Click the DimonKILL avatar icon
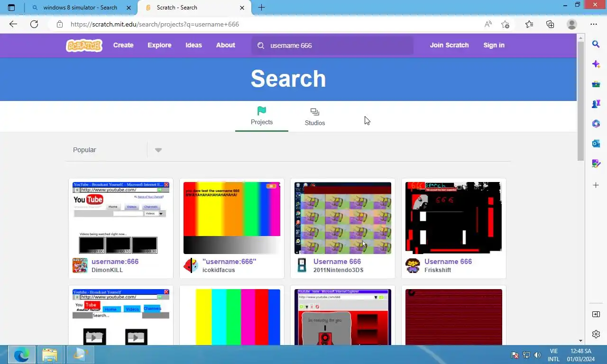 (80, 265)
